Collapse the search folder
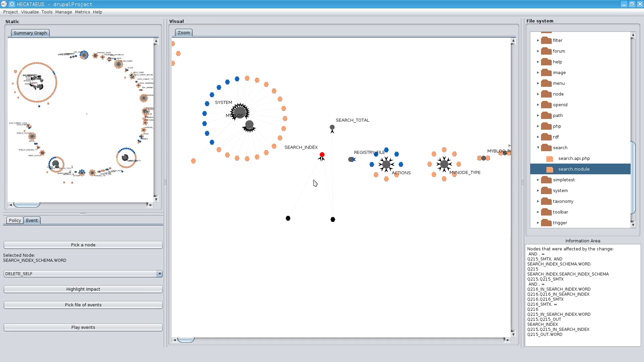This screenshot has height=362, width=644. [x=538, y=147]
